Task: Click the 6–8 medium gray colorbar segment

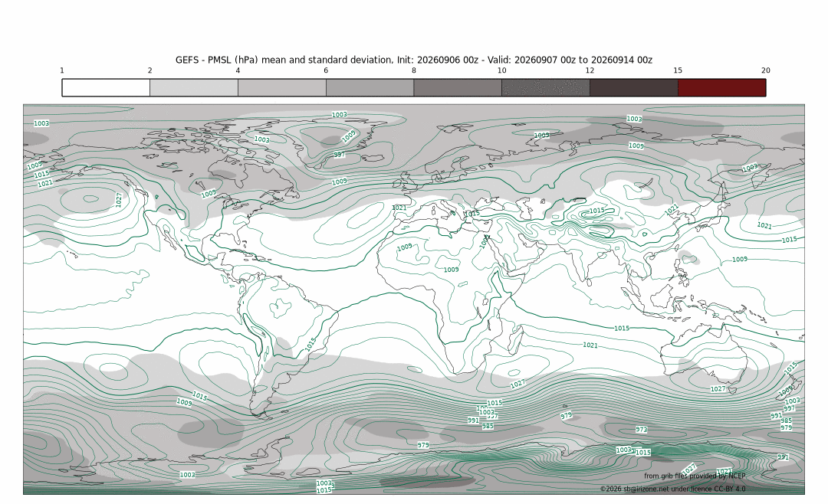Action: [x=370, y=87]
